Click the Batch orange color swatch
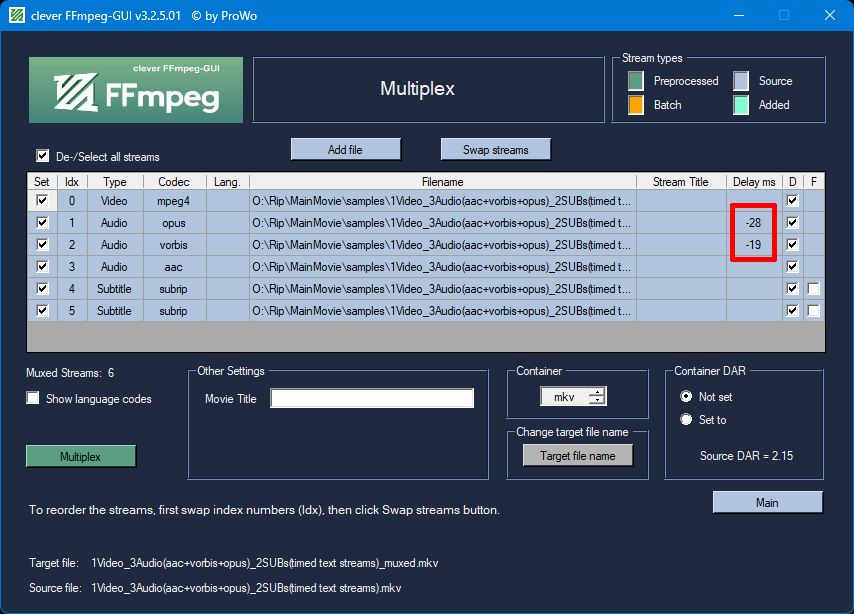The height and width of the screenshot is (614, 854). click(636, 105)
